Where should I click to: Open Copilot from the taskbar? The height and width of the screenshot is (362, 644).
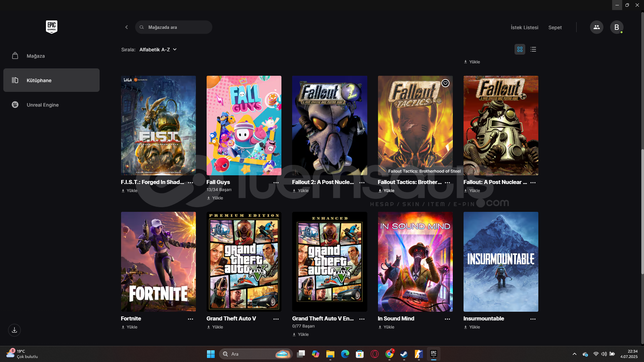(316, 354)
